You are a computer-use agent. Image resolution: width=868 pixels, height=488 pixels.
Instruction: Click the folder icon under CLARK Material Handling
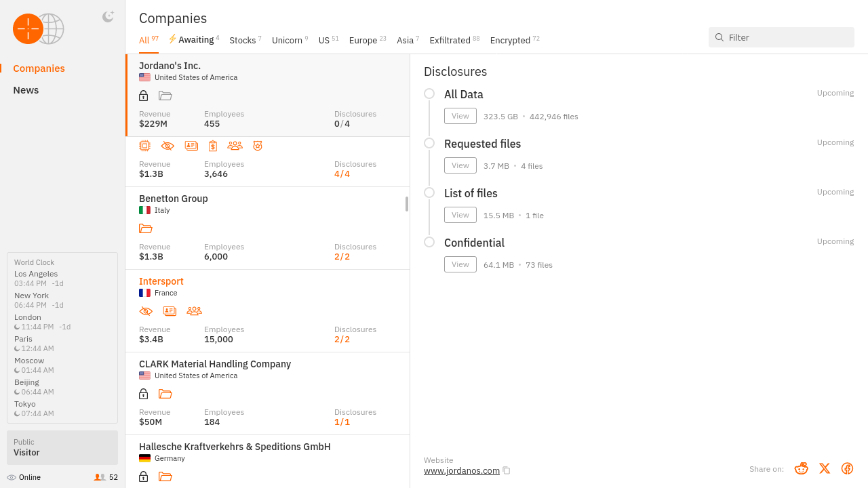pyautogui.click(x=165, y=394)
